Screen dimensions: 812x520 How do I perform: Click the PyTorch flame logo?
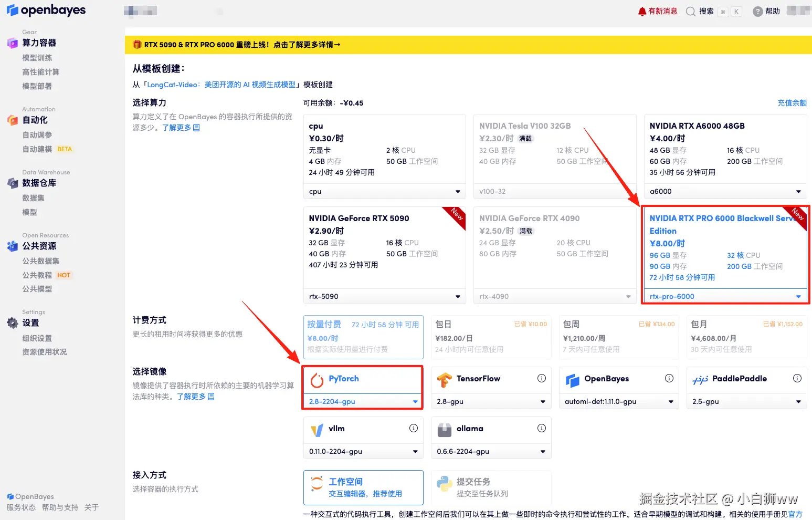click(317, 380)
